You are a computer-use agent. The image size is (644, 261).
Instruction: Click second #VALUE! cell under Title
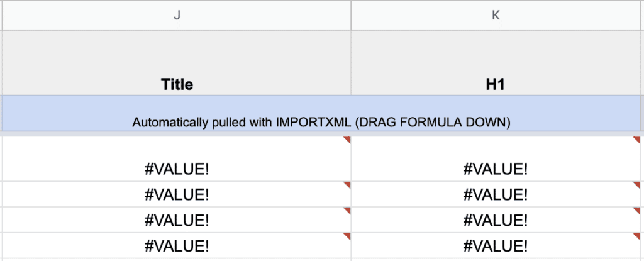pyautogui.click(x=177, y=194)
